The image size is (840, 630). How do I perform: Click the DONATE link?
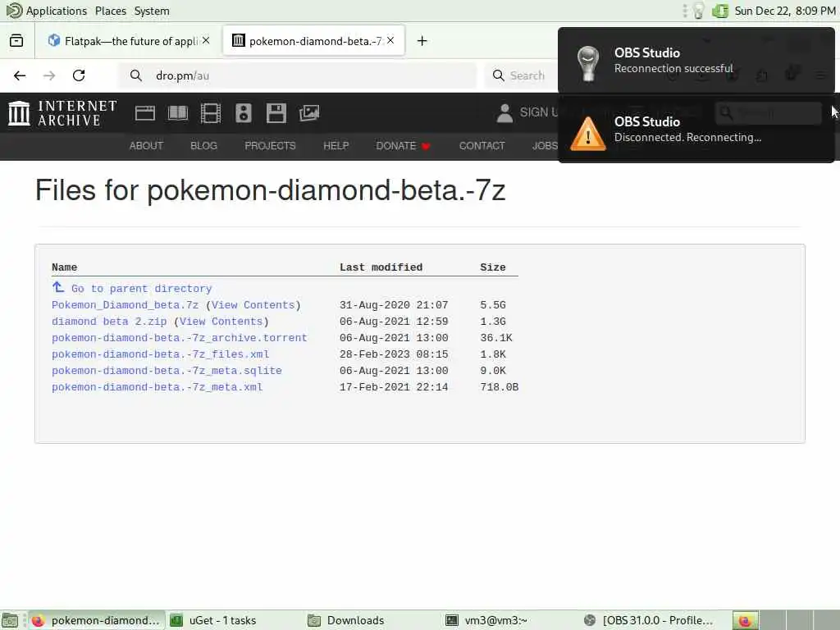tap(403, 146)
